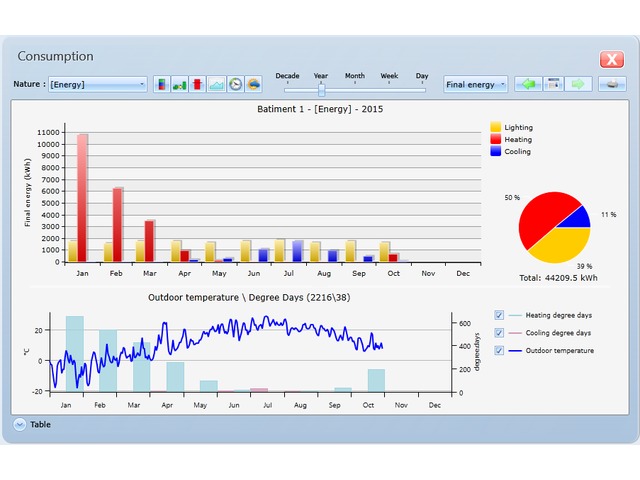Switch to the area chart view icon
640x480 pixels.
(x=216, y=85)
